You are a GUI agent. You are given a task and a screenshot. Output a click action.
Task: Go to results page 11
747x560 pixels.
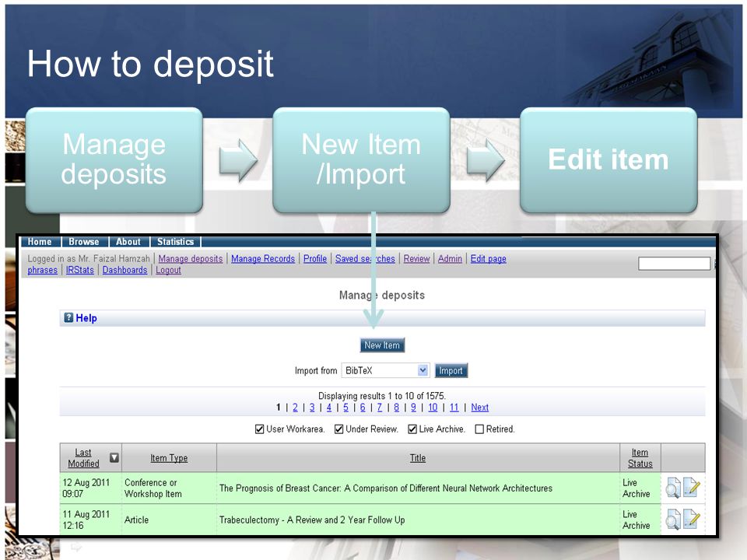454,408
